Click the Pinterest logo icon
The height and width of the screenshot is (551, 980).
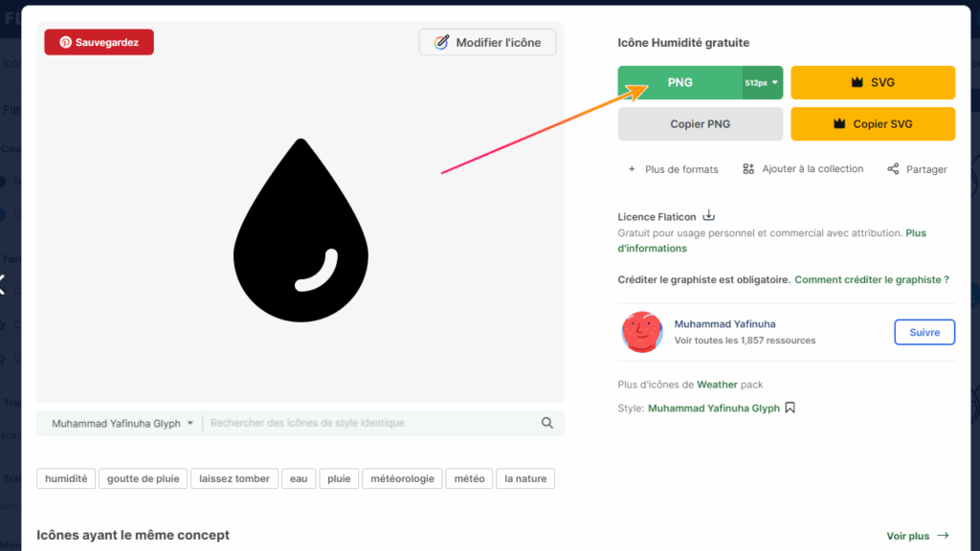pos(65,42)
